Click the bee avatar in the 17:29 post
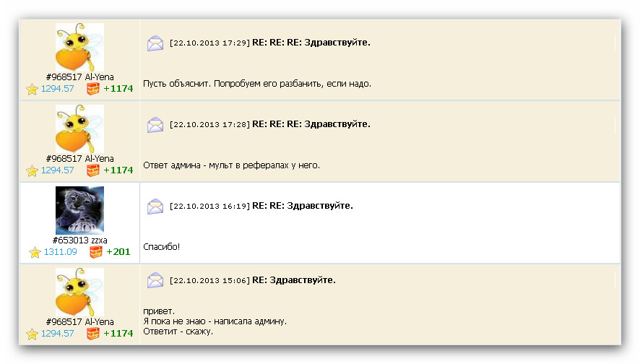 click(79, 47)
